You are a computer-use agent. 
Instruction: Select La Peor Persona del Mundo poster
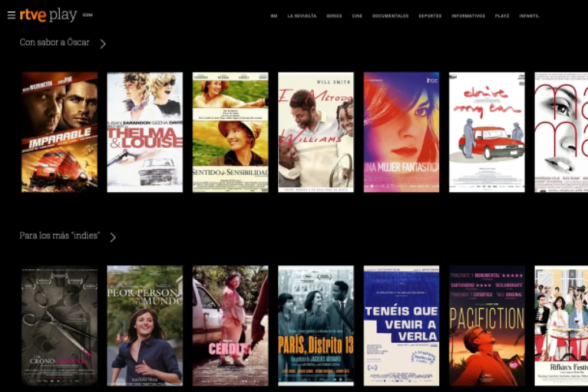coord(145,326)
